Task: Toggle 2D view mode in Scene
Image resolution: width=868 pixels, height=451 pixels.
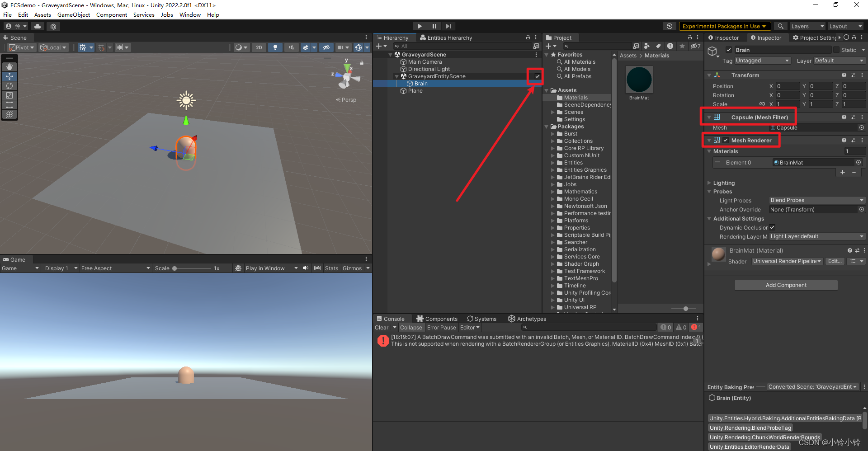Action: click(259, 47)
